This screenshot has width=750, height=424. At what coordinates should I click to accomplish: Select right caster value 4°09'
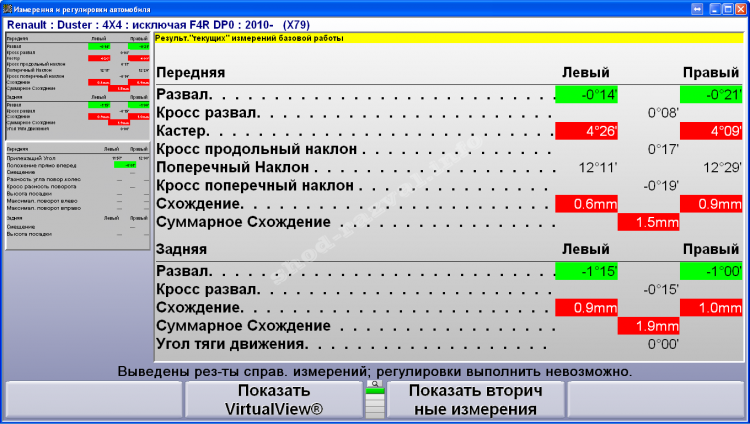click(x=711, y=131)
